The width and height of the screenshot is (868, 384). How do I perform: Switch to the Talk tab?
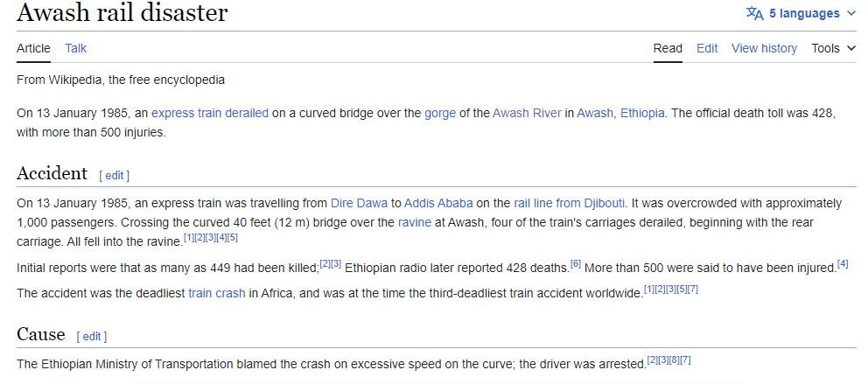click(75, 48)
